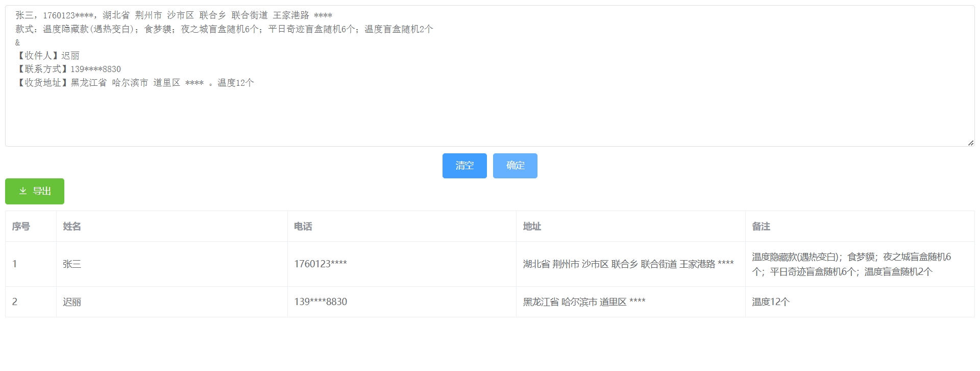Click the first line starting 张三，1760123
The image size is (980, 371).
(x=174, y=15)
